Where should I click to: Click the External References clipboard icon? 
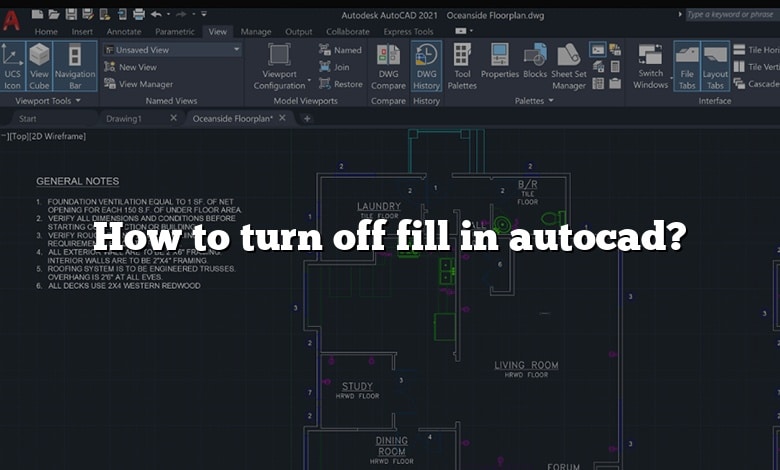615,84
